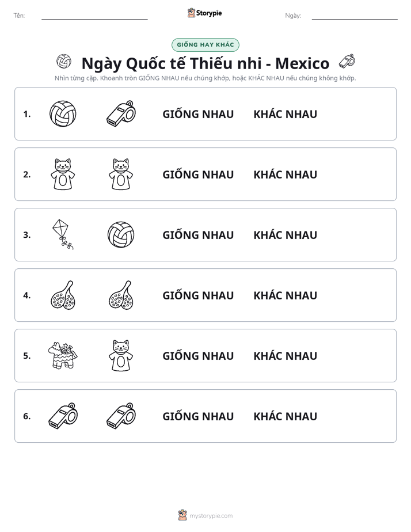Choose KHÁC NHAU for row 3
Viewport: 411px width, 532px height.
(285, 235)
